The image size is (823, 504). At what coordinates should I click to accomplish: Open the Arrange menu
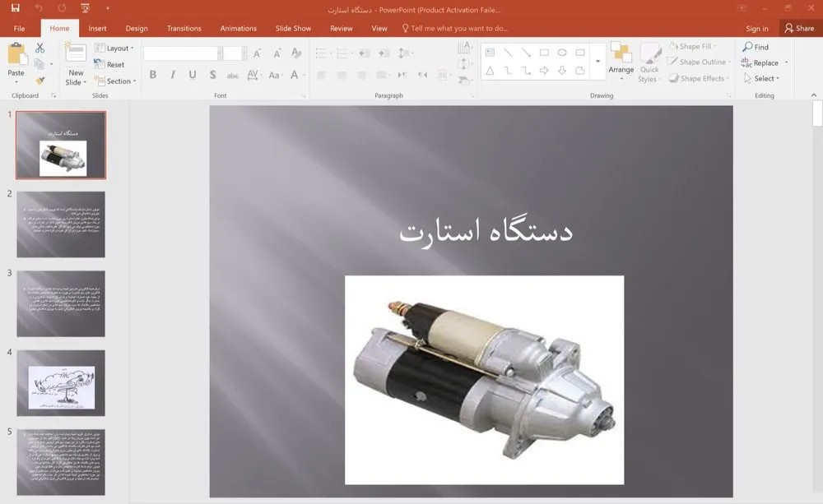tap(621, 61)
